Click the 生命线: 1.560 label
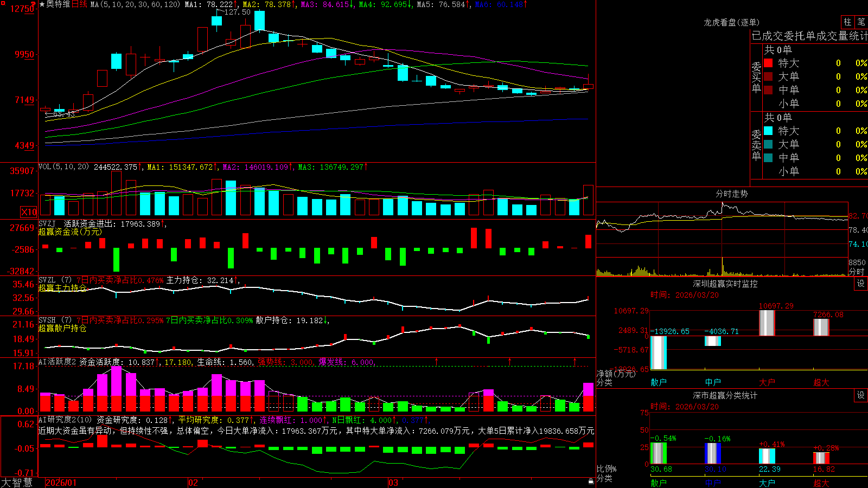868x488 pixels. [x=224, y=362]
